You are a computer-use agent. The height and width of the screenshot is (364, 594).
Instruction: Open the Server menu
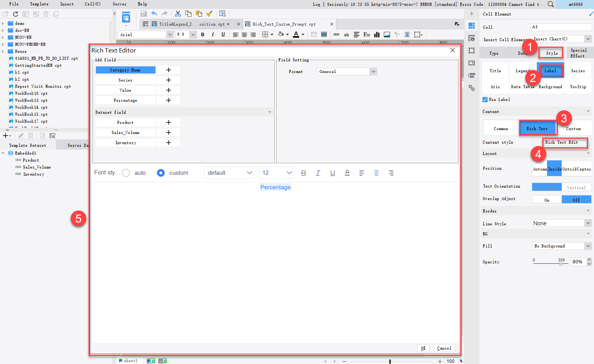click(120, 4)
